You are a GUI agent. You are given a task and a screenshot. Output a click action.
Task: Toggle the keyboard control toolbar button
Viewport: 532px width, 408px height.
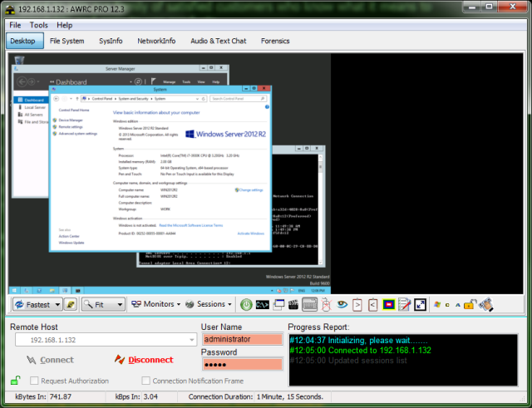(x=309, y=305)
